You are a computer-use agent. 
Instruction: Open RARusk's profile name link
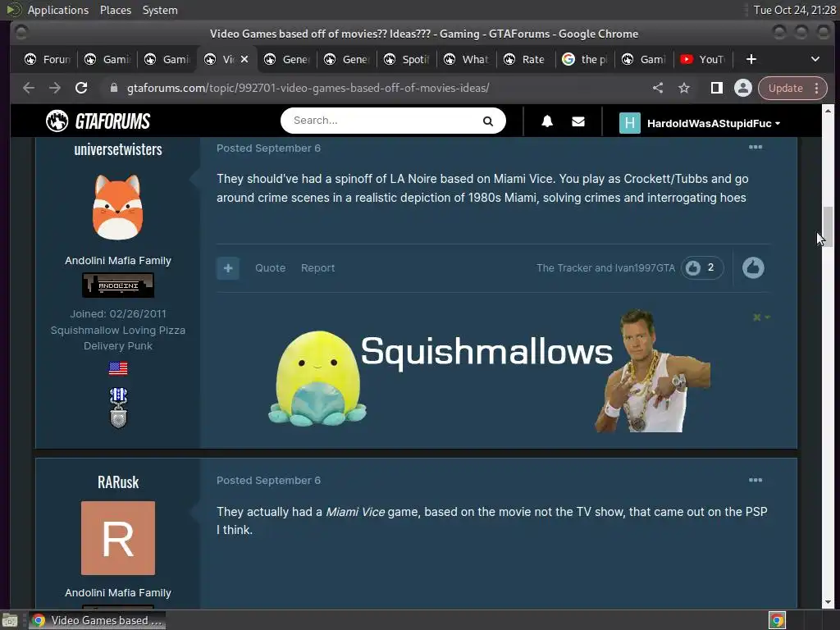118,482
